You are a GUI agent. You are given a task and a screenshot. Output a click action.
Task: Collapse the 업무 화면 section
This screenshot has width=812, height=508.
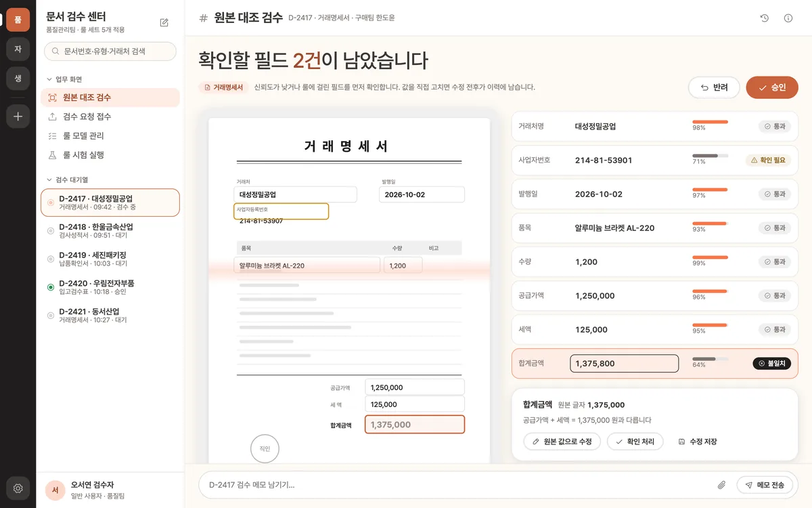click(x=64, y=79)
